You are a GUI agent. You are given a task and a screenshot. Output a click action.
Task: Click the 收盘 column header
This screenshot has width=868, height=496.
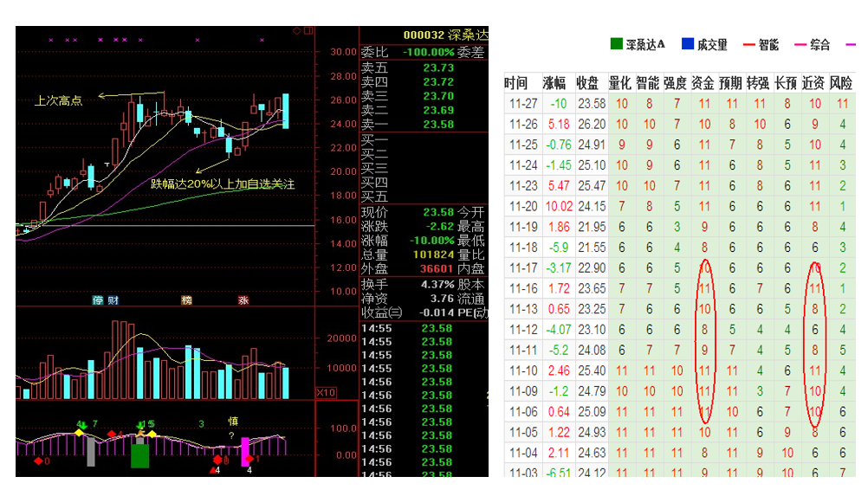point(587,83)
